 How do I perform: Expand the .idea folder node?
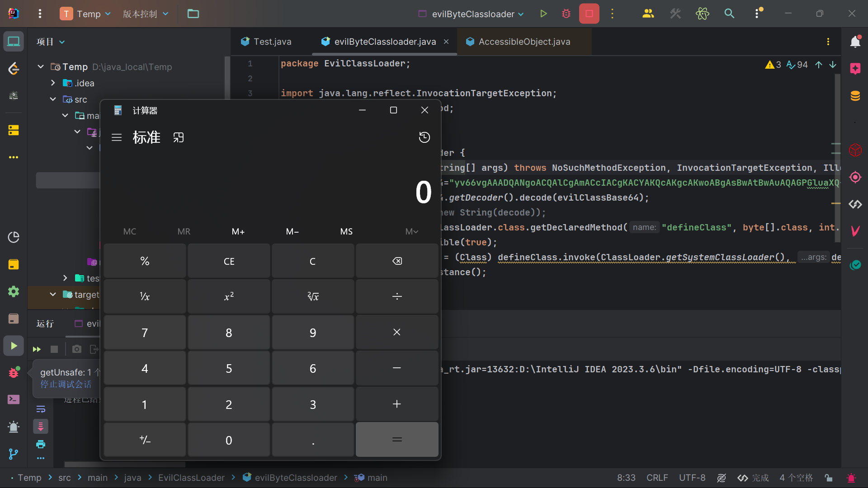click(53, 83)
